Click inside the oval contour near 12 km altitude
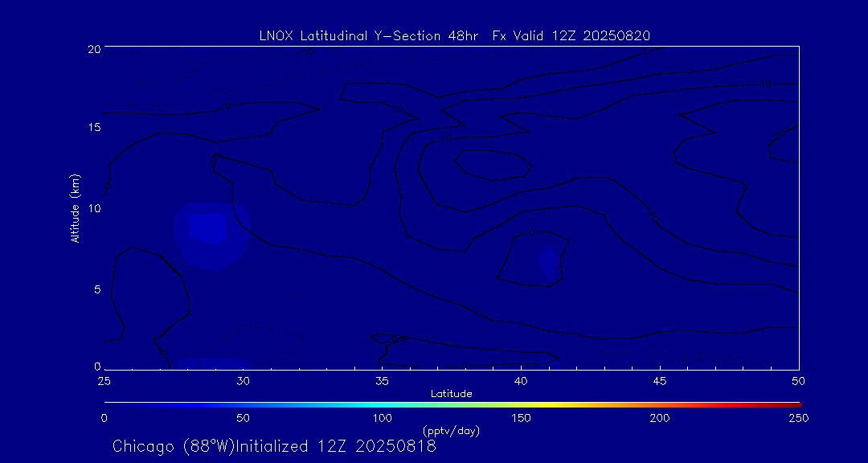This screenshot has width=868, height=463. point(492,165)
